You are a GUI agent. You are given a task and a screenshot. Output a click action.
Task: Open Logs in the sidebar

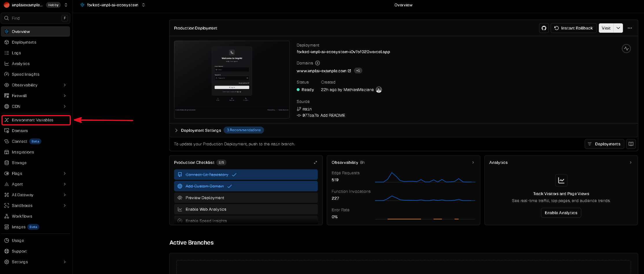36,53
